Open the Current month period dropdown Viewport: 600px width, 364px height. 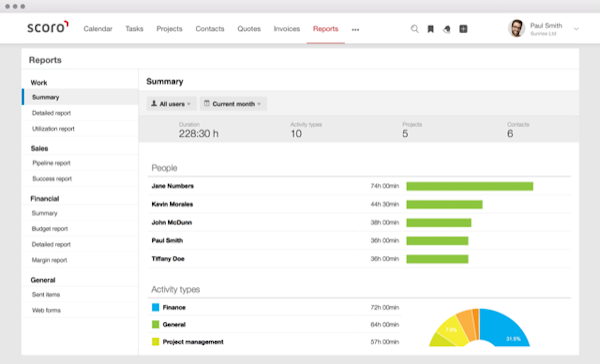(233, 104)
